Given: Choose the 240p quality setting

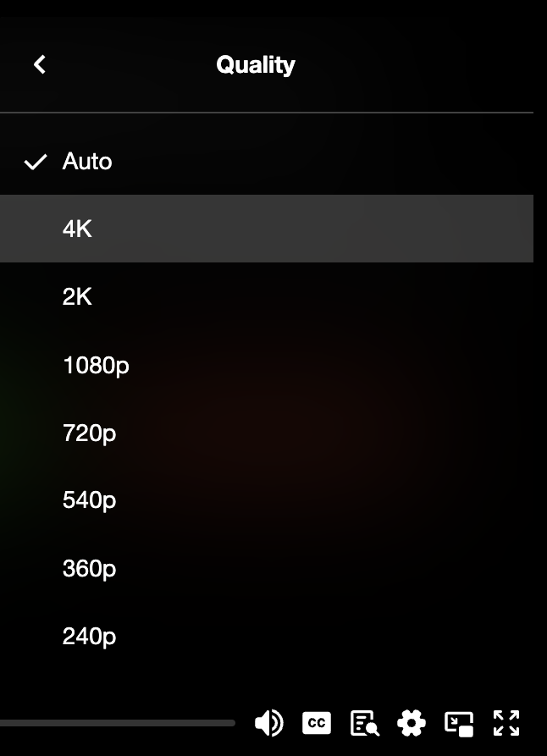Looking at the screenshot, I should coord(89,637).
